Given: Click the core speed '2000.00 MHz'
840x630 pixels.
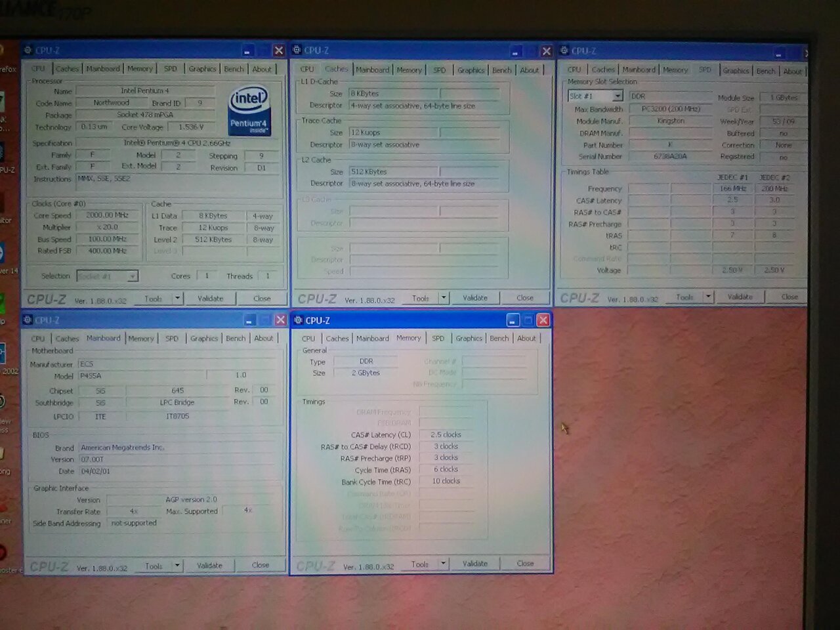Looking at the screenshot, I should [x=108, y=215].
